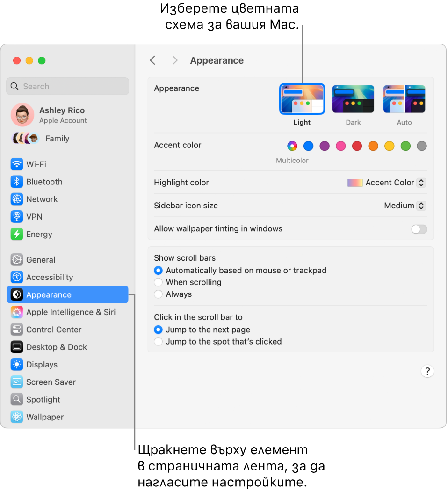The height and width of the screenshot is (492, 448).
Task: Pick the pink accent color
Action: [341, 146]
